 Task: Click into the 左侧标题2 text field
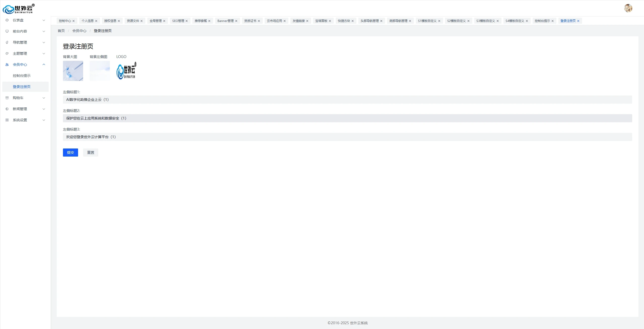coord(347,118)
